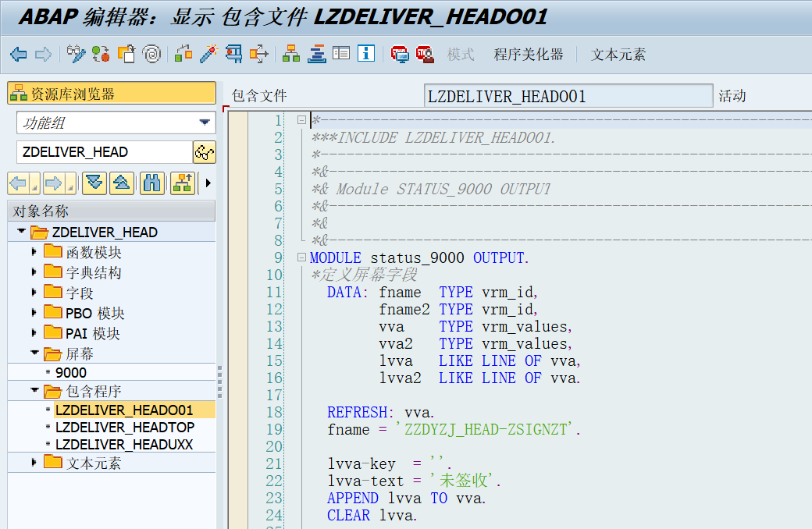
Task: Go back with the blue left arrow in the top toolbar
Action: point(19,54)
